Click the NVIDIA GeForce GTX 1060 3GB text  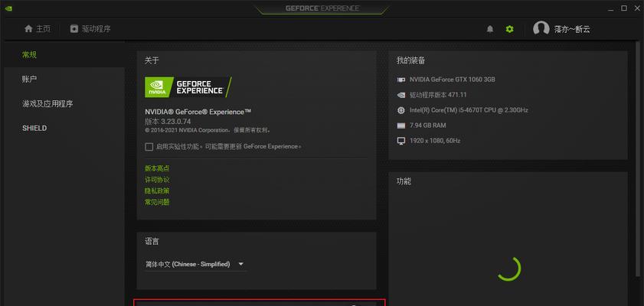pos(453,80)
